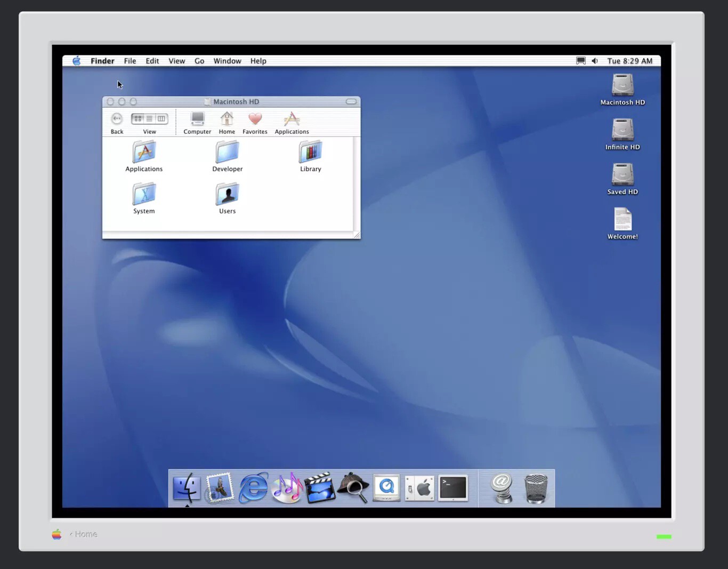Click the Computer toolbar icon

pos(197,119)
